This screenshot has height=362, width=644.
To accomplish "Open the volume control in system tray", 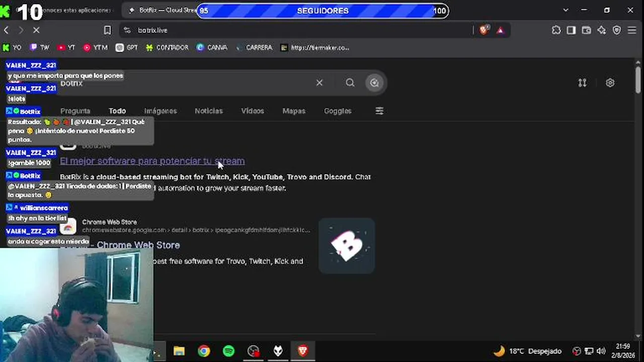I will tap(601, 351).
